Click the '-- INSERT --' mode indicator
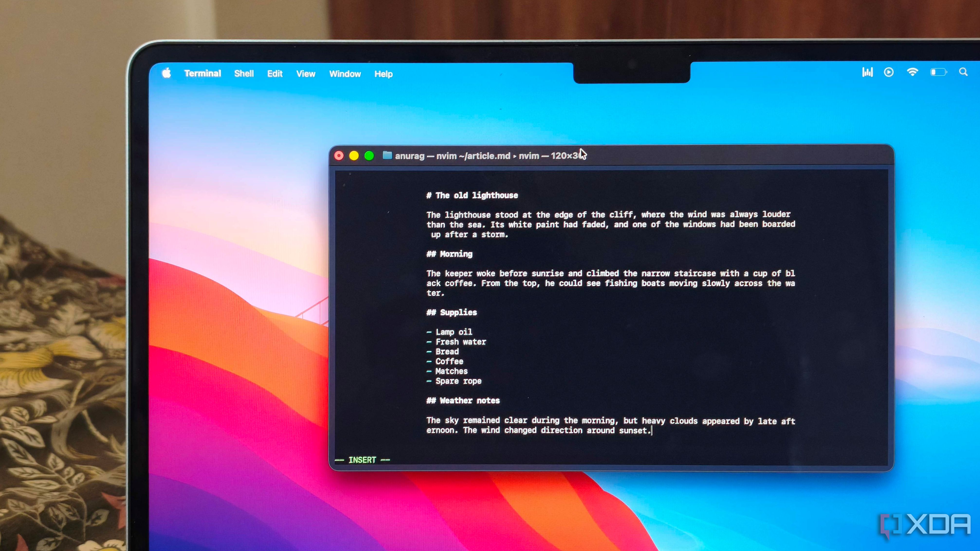 click(362, 460)
